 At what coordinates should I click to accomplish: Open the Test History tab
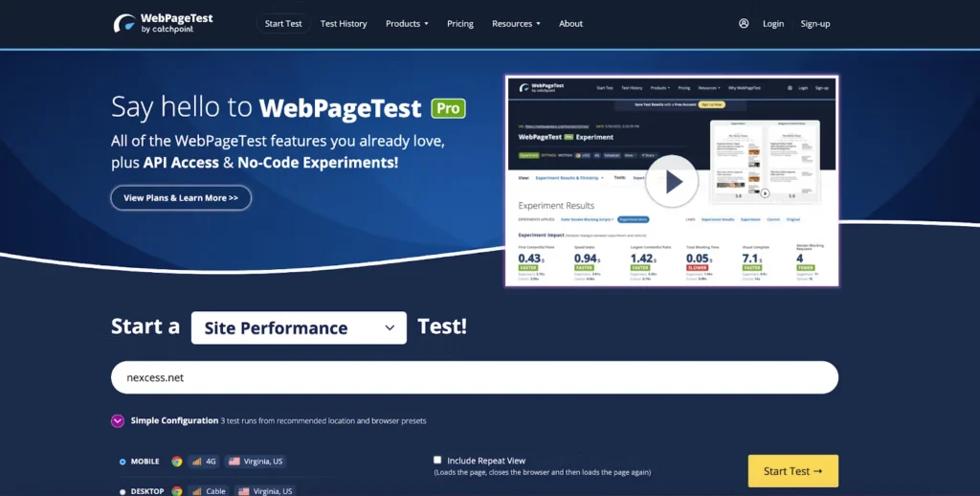(344, 23)
